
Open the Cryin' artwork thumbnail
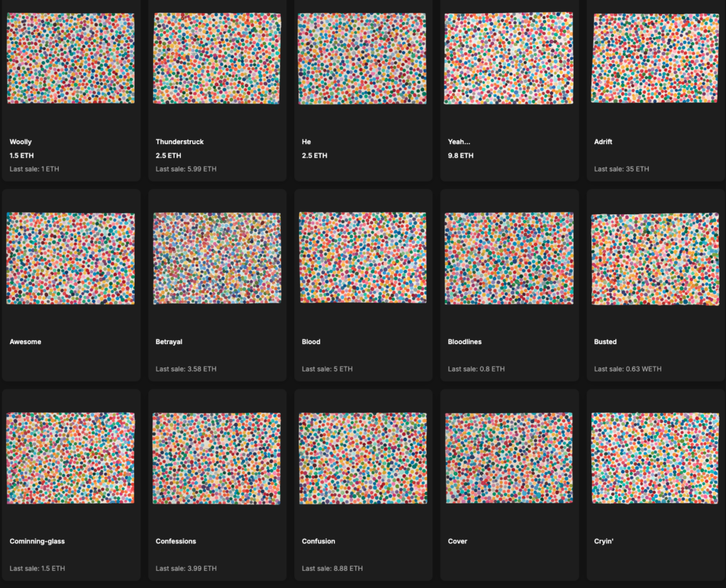pos(654,458)
